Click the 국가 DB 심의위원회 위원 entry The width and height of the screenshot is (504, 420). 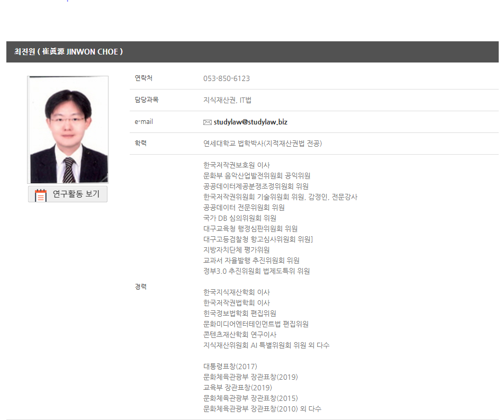[239, 218]
